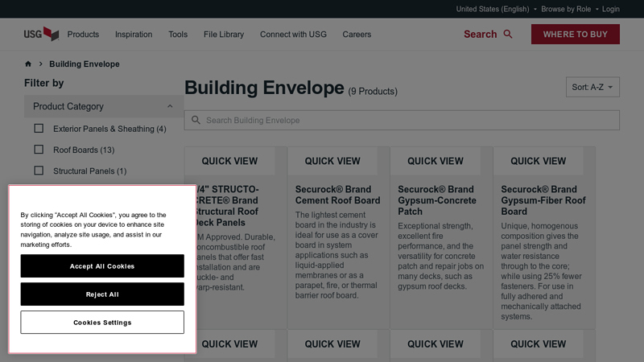Screen dimensions: 644x362
Task: Open STRUCTO-CRETE Structural Roof Deck Panels title
Action: pyautogui.click(x=227, y=206)
